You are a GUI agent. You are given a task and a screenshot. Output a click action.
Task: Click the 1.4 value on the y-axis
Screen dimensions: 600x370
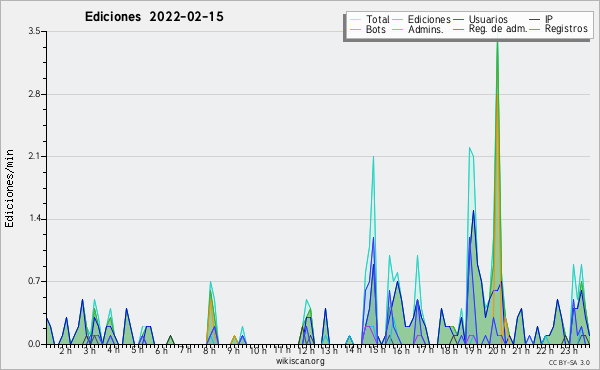34,219
